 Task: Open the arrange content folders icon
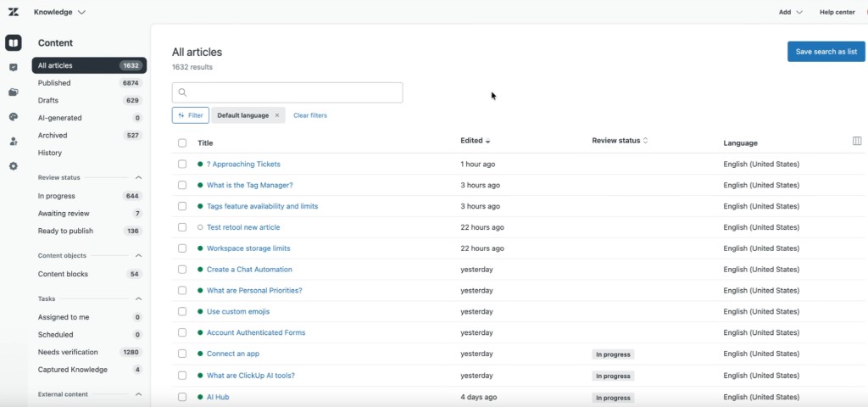pos(14,92)
